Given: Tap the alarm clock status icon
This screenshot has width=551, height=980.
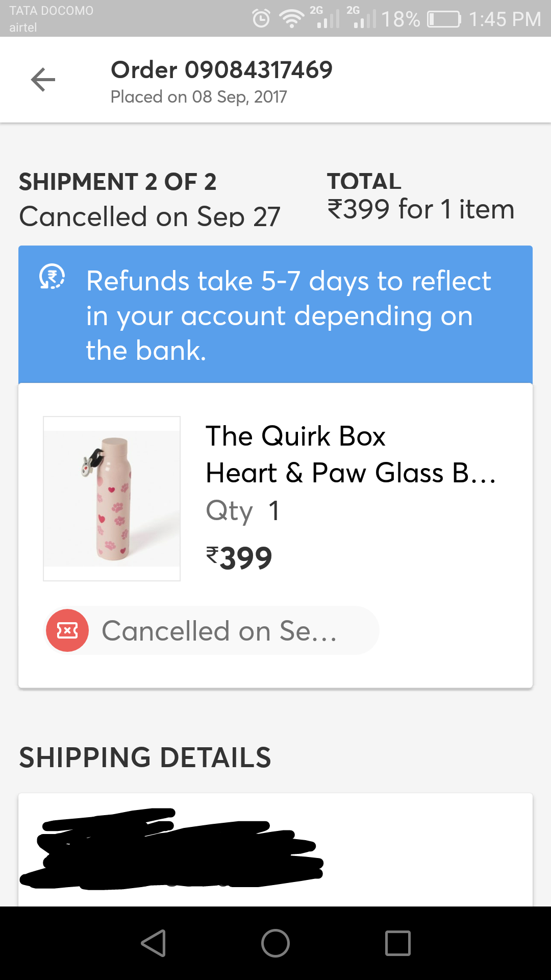Looking at the screenshot, I should 261,19.
